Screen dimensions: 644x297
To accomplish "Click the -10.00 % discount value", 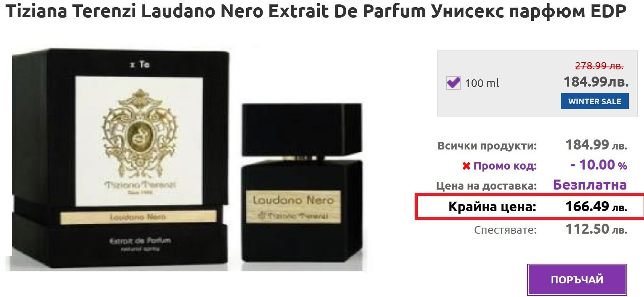I will (598, 165).
